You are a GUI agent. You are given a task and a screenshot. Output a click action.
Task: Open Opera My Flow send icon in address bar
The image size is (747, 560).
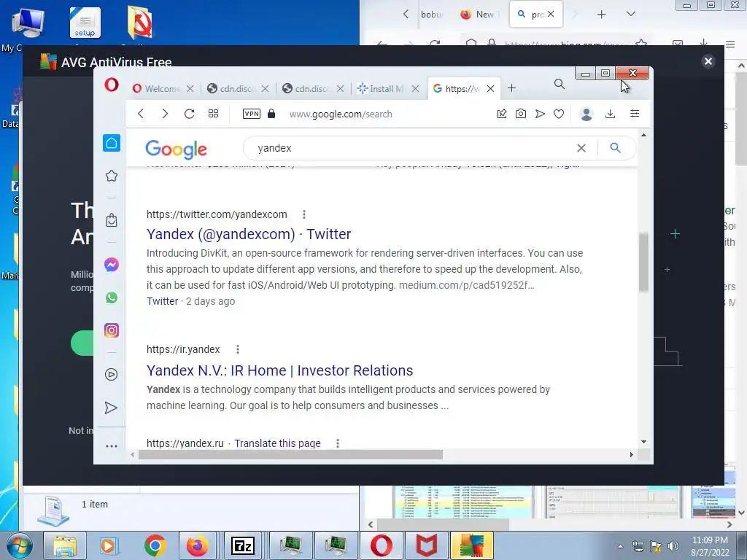[540, 114]
